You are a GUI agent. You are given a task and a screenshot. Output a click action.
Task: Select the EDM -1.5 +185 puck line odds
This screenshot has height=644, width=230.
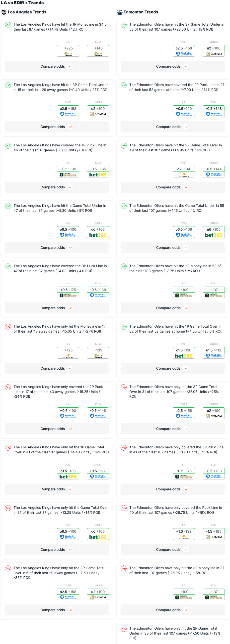tap(214, 531)
